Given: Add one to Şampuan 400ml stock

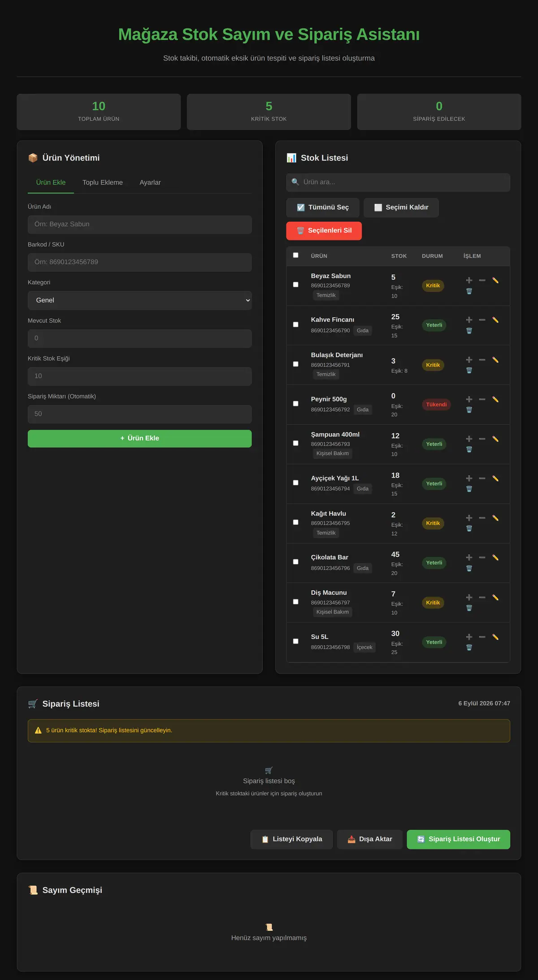Looking at the screenshot, I should 469,439.
